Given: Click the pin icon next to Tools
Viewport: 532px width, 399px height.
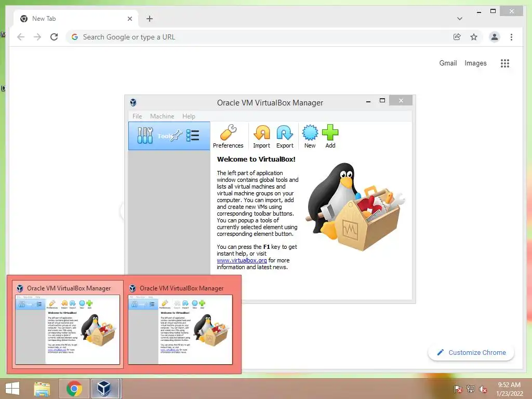Looking at the screenshot, I should [x=176, y=136].
